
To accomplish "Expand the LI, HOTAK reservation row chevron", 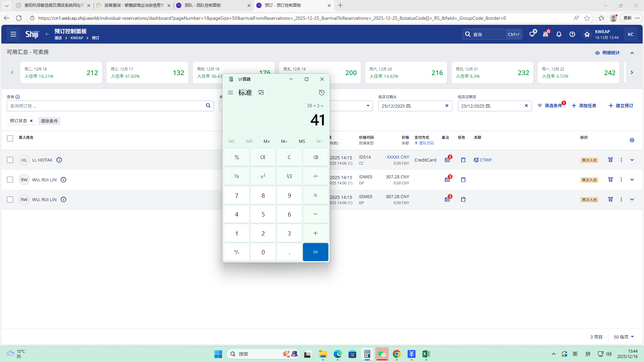I will (x=632, y=160).
